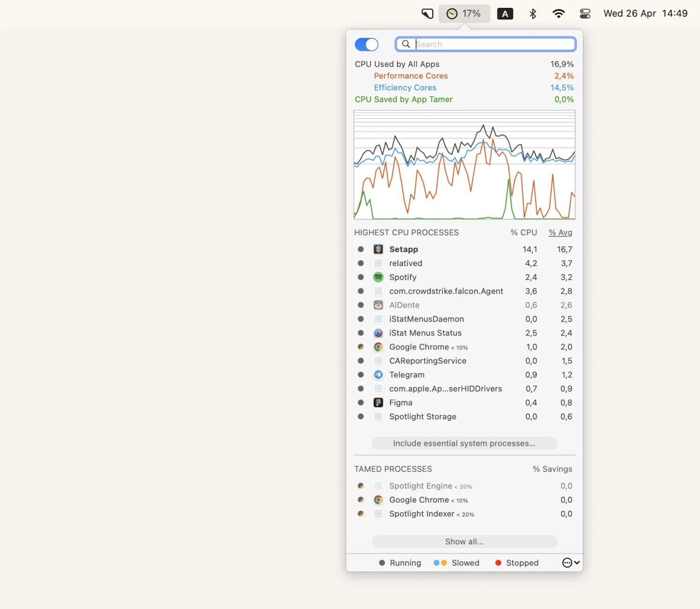Select the Setapp process row name
Viewport: 700px width, 609px height.
click(x=403, y=249)
